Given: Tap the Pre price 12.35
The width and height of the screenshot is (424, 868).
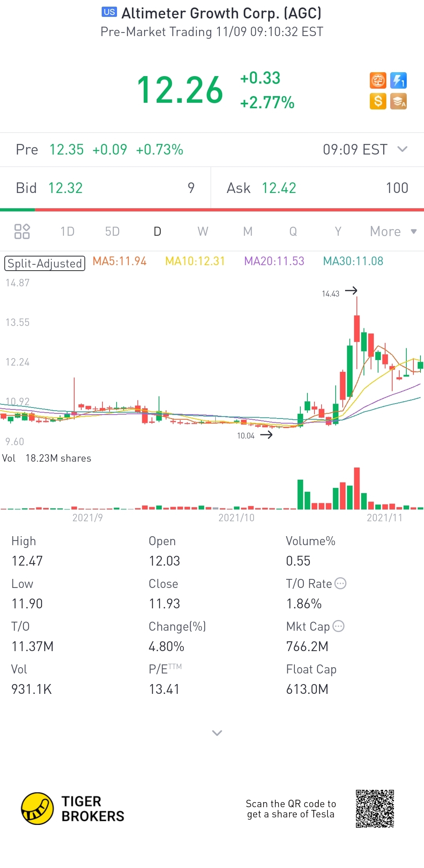Looking at the screenshot, I should 66,149.
